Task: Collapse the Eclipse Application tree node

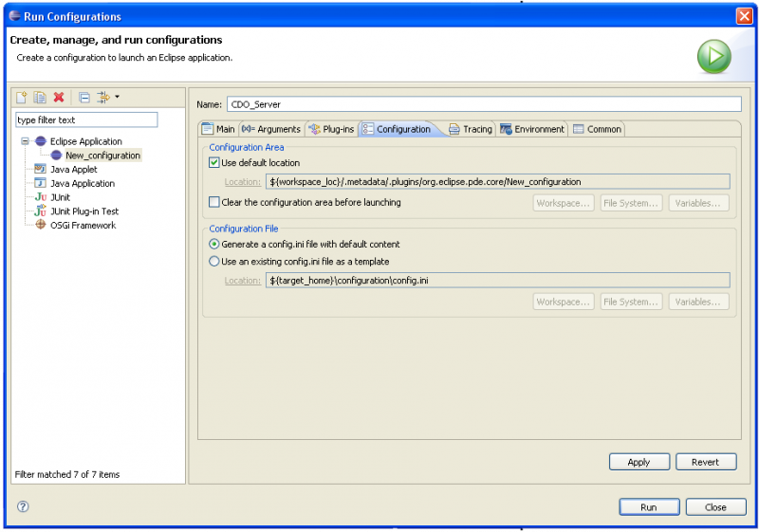Action: click(x=25, y=141)
